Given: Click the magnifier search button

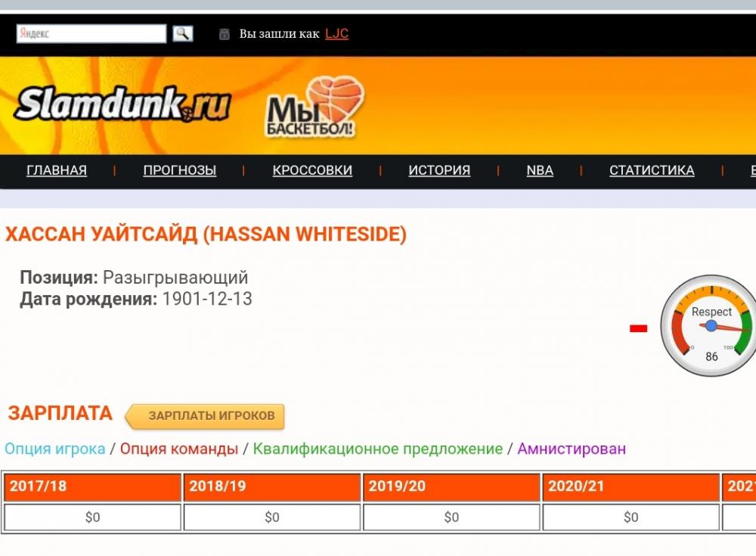Looking at the screenshot, I should click(182, 33).
